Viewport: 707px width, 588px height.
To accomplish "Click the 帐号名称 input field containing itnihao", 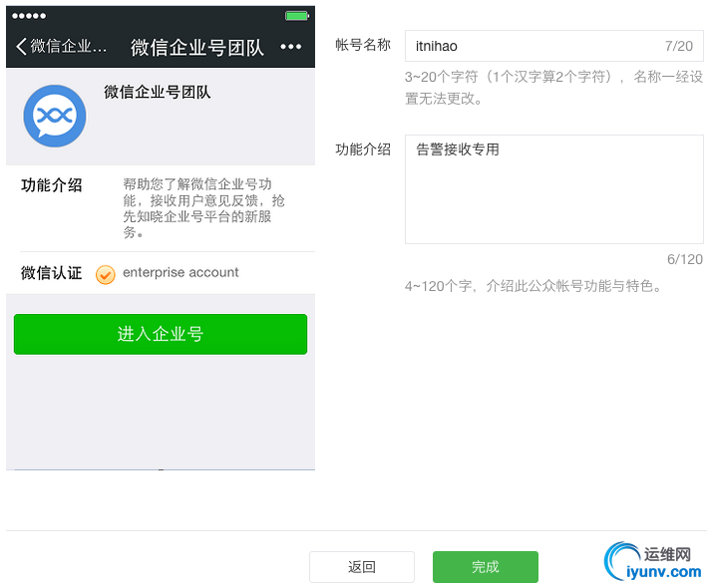I will click(x=553, y=46).
